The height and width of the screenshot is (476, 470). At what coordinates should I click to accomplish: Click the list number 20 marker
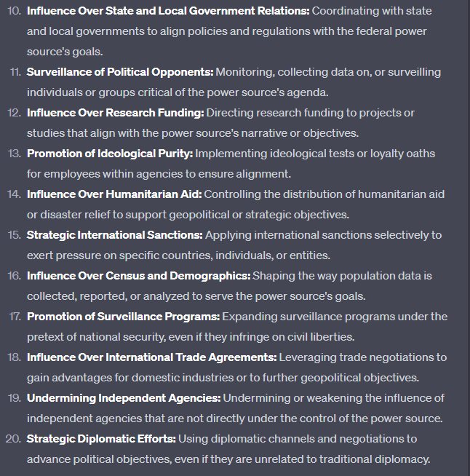14,440
